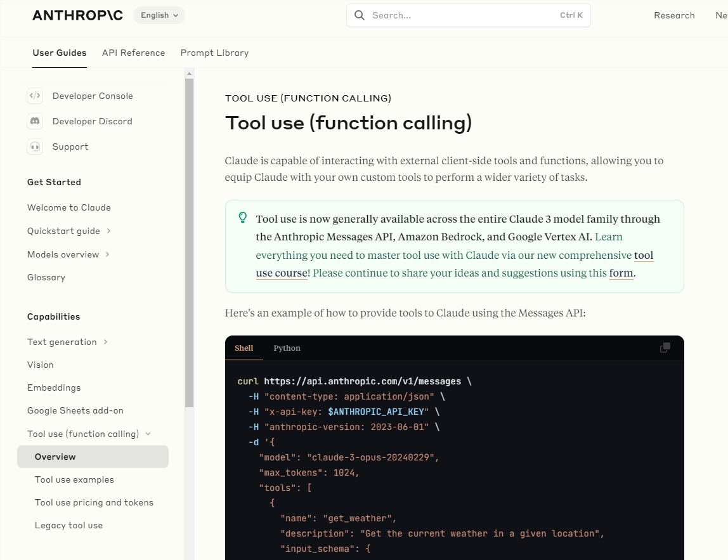Screen dimensions: 728x560
Task: Open the English language dropdown
Action: [159, 15]
